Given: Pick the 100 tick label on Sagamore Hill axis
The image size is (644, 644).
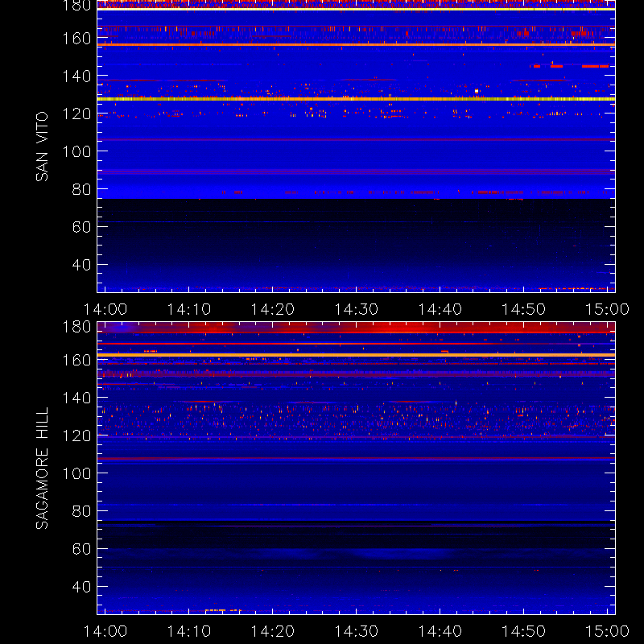Looking at the screenshot, I should pyautogui.click(x=76, y=473).
